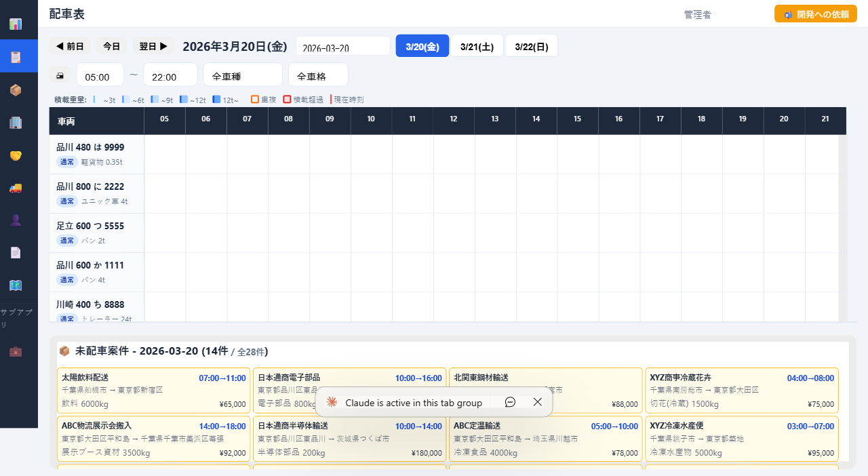Screen dimensions: 868x476
Task: Open the 全車格 vehicle class dropdown
Action: click(x=318, y=75)
